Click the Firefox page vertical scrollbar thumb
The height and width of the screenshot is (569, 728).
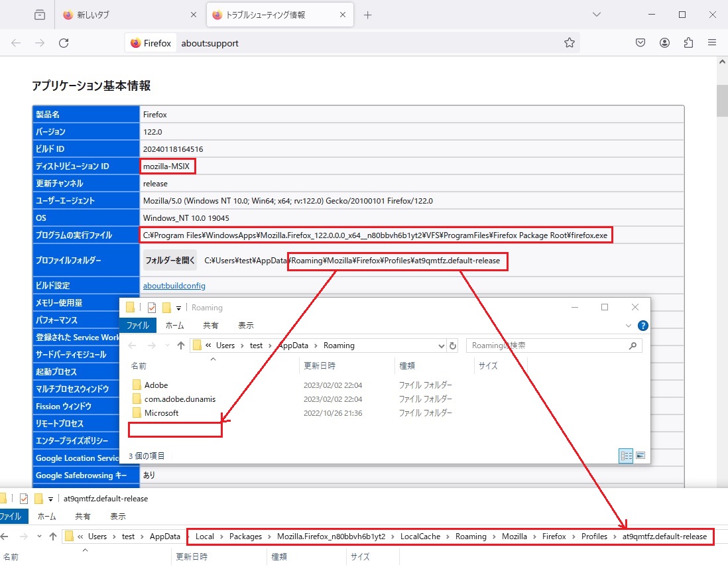pyautogui.click(x=722, y=99)
